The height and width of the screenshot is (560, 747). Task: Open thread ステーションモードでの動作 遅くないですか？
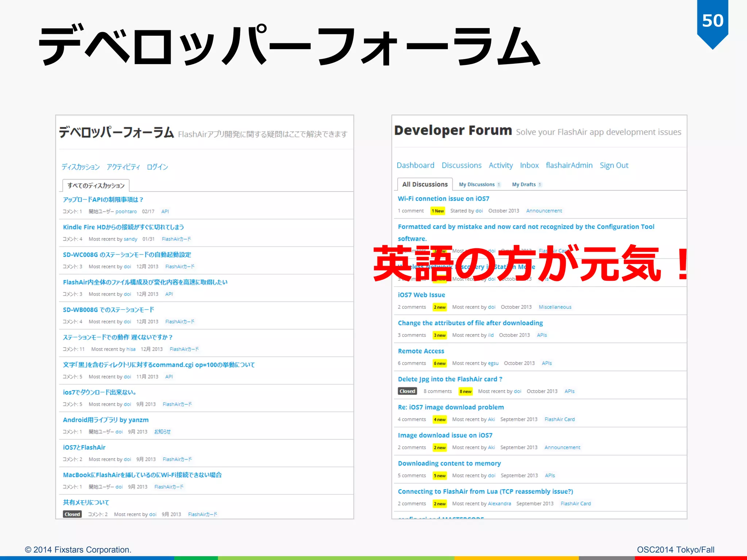pos(117,337)
